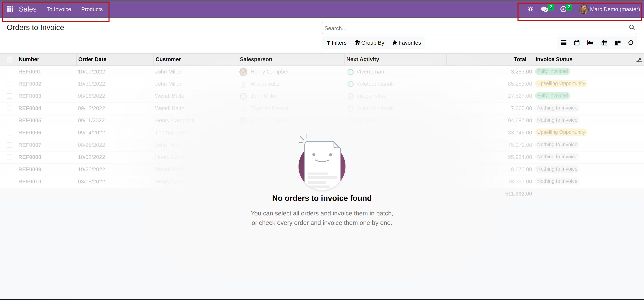The height and width of the screenshot is (300, 644).
Task: Switch to calendar view icon
Action: pyautogui.click(x=577, y=43)
